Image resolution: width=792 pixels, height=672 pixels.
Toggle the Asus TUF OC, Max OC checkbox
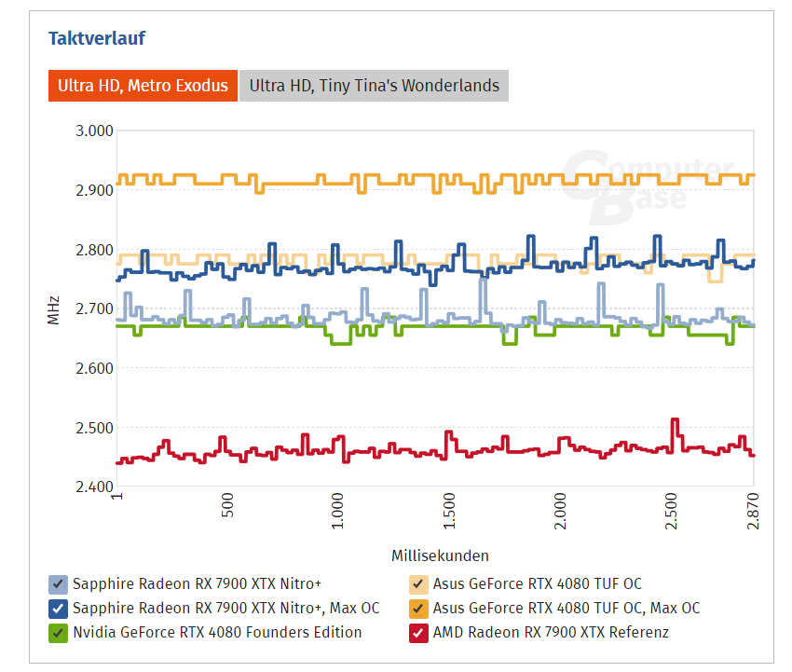(x=419, y=609)
